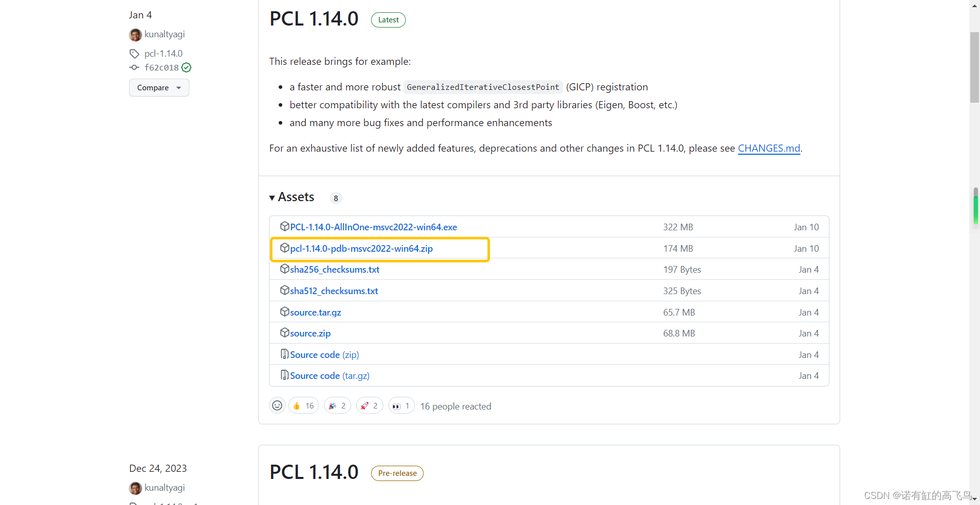Download Source code (tar.gz)
The width and height of the screenshot is (980, 505).
(x=330, y=376)
